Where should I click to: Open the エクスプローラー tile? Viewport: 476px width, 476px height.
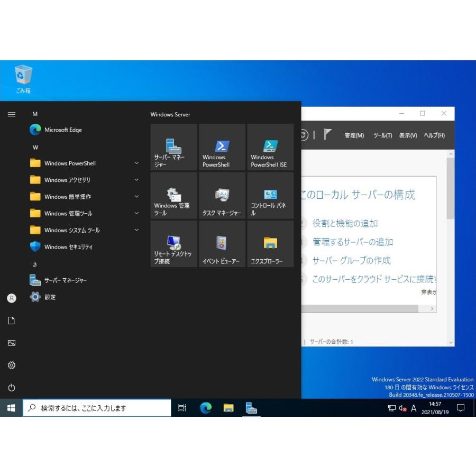point(270,244)
